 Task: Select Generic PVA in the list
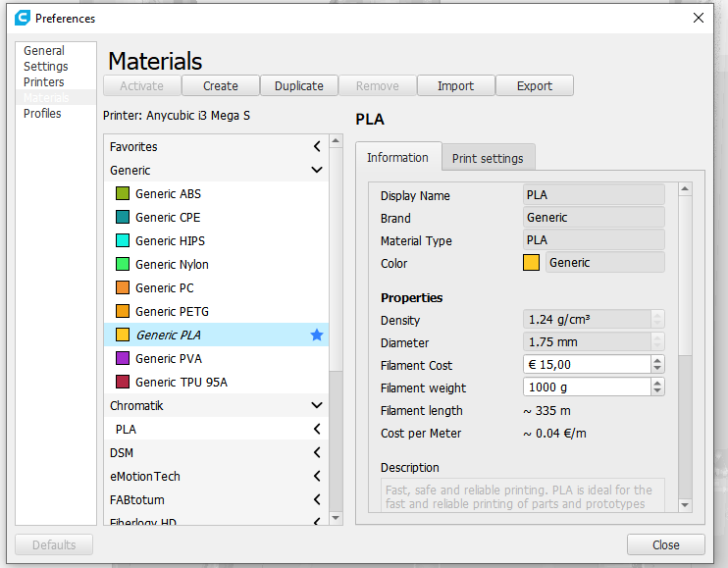click(217, 358)
